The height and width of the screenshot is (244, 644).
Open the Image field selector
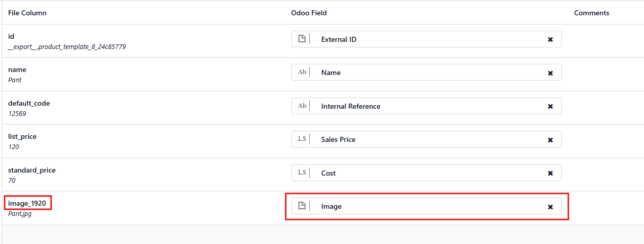click(429, 206)
